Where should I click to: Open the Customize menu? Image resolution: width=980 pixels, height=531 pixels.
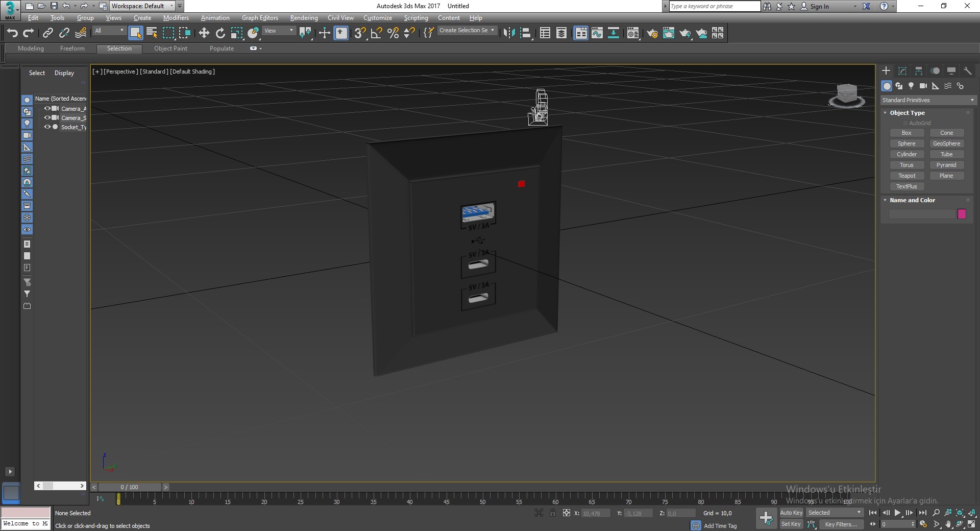tap(378, 18)
